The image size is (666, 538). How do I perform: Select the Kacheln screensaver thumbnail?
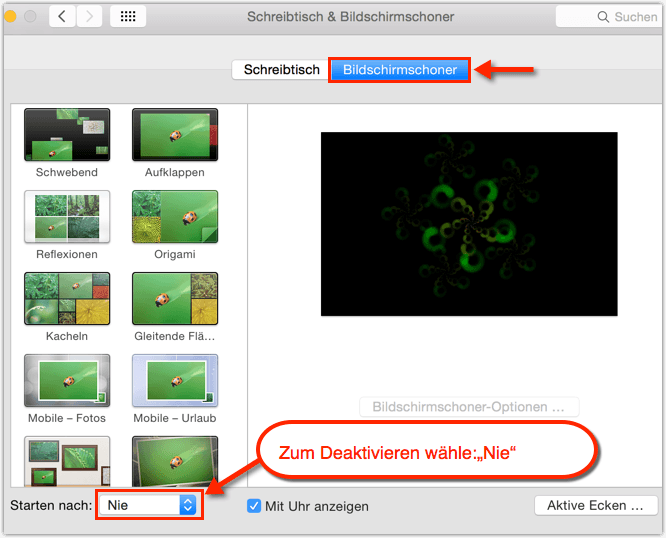point(67,299)
